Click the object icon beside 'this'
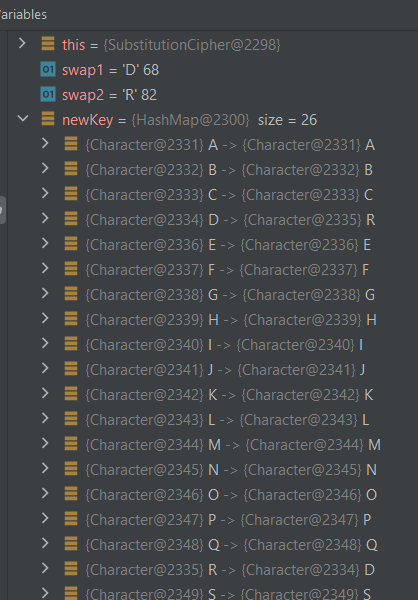 click(x=48, y=44)
